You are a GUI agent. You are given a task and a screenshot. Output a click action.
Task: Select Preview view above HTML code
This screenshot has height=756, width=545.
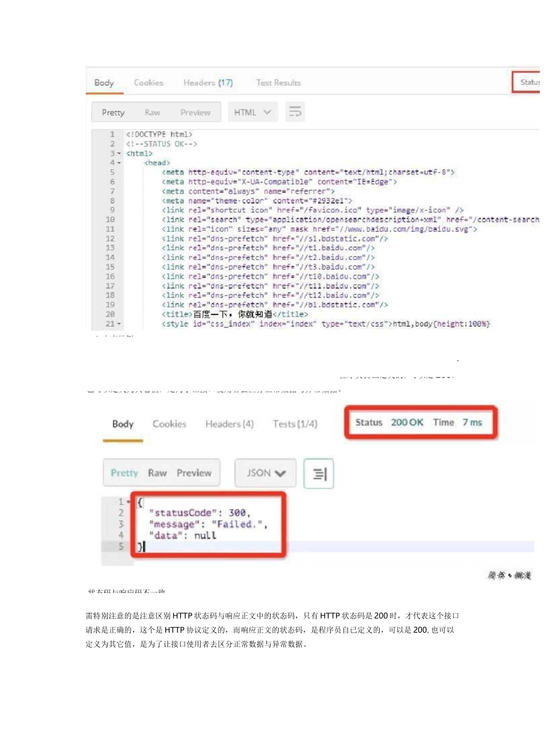click(196, 112)
